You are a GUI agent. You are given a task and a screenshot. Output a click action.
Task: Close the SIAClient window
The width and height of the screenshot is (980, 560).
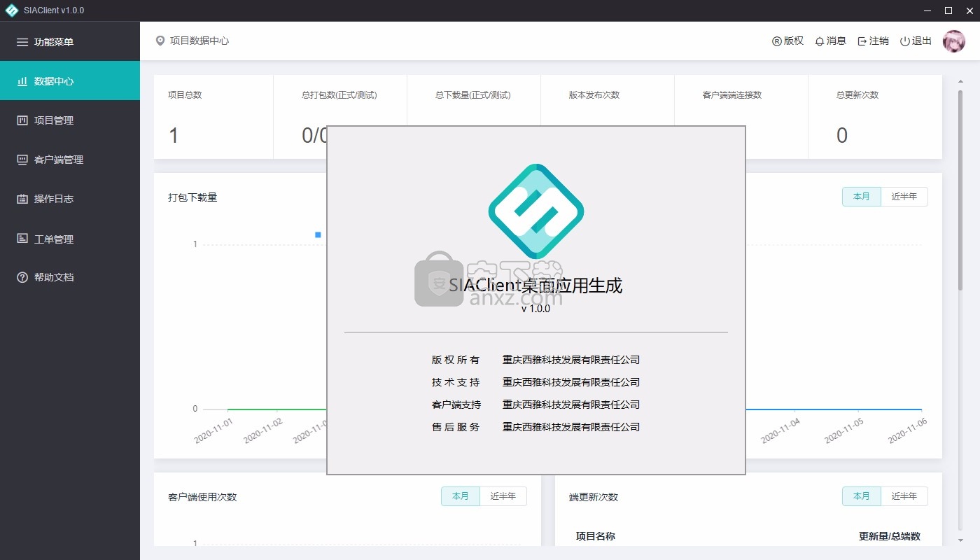[x=968, y=10]
